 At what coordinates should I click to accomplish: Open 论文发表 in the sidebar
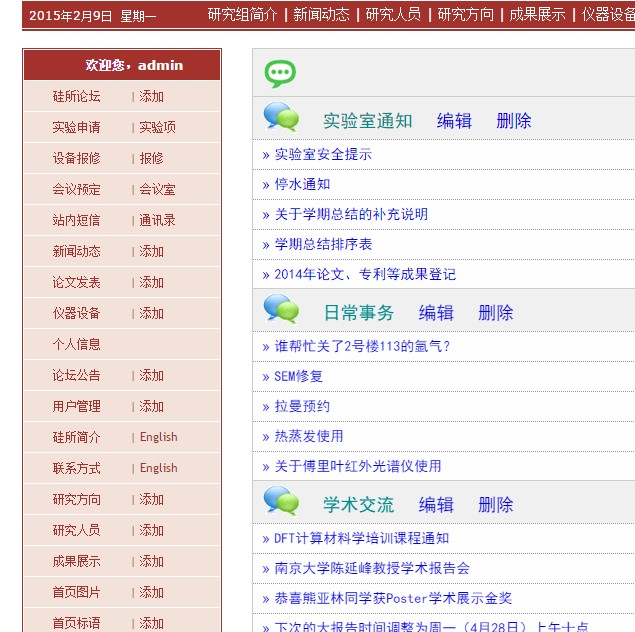tap(77, 282)
